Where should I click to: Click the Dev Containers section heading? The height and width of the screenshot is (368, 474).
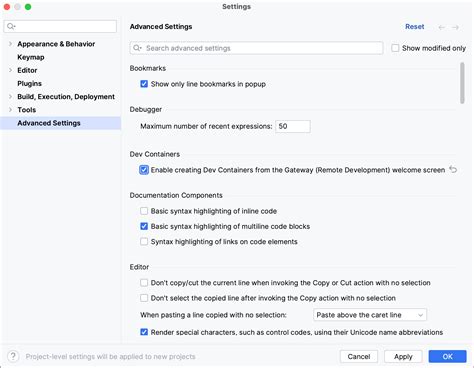(x=155, y=154)
